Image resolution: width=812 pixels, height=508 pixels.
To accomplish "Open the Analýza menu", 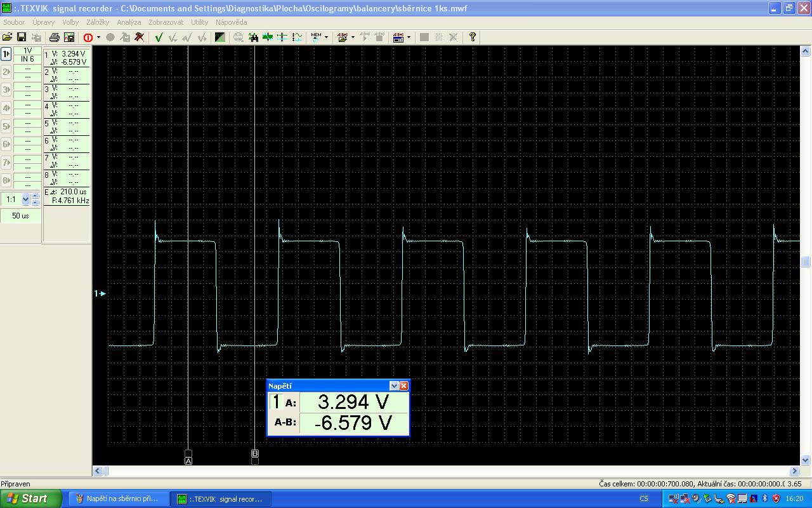I will coord(129,22).
